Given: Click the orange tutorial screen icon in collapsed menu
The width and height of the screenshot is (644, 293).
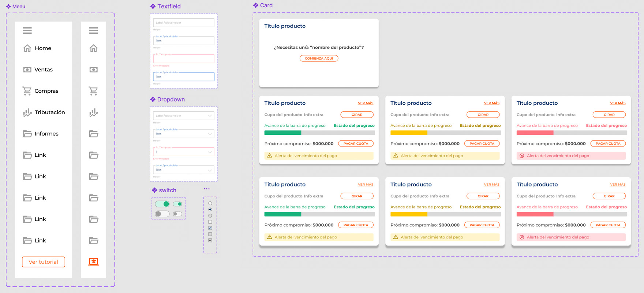Looking at the screenshot, I should pos(94,262).
